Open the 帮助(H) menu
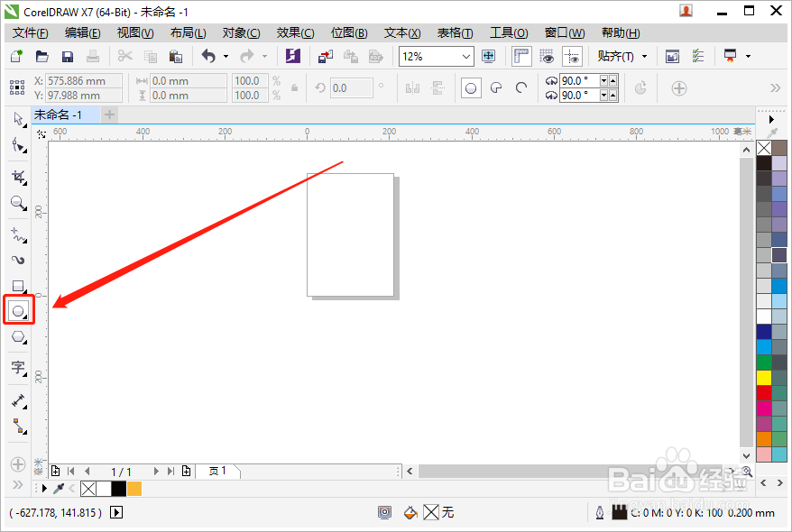The image size is (792, 532). point(621,32)
